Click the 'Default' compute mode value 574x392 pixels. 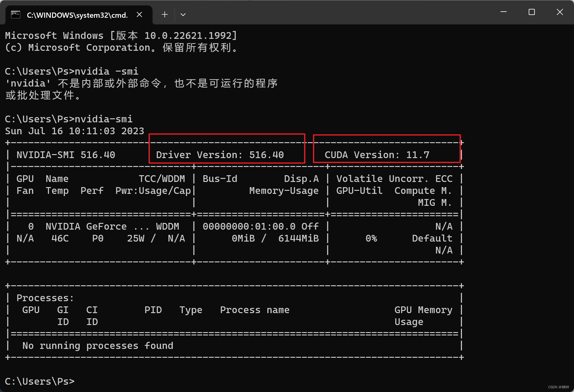432,239
